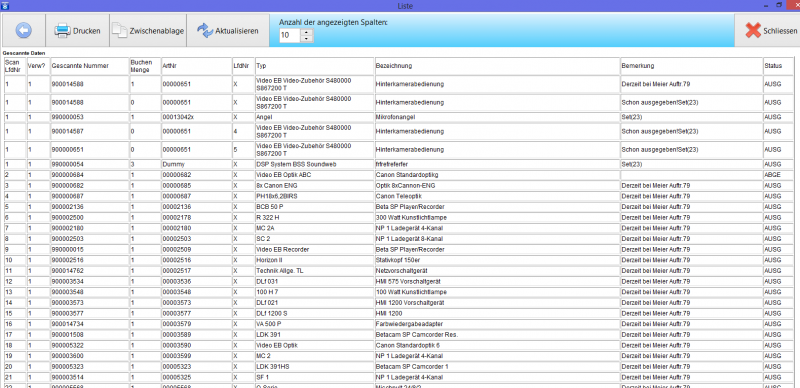Select Canon Standardoptik 6 cell

tap(497, 346)
